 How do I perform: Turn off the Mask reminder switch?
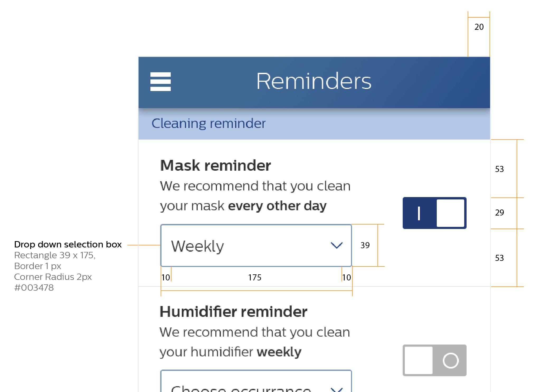pos(434,213)
